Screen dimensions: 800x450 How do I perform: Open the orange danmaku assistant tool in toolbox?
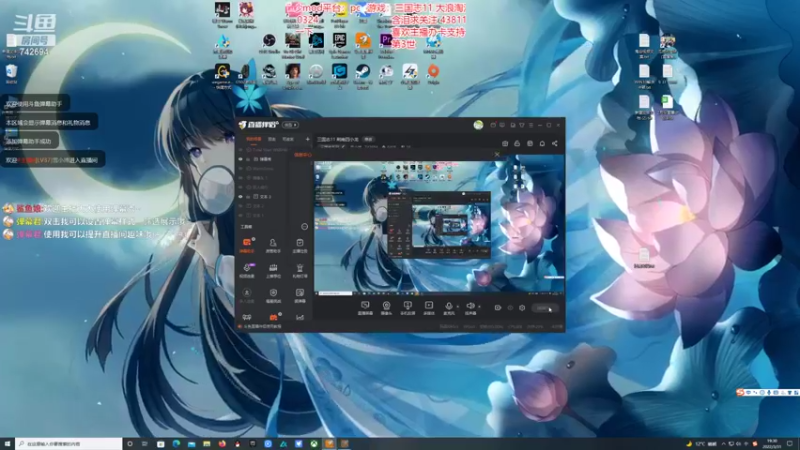point(247,245)
